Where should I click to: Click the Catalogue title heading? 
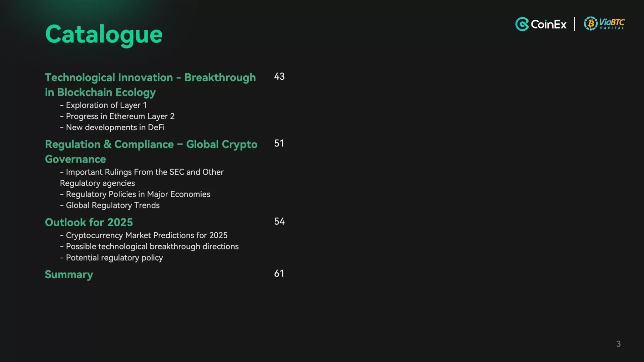104,34
